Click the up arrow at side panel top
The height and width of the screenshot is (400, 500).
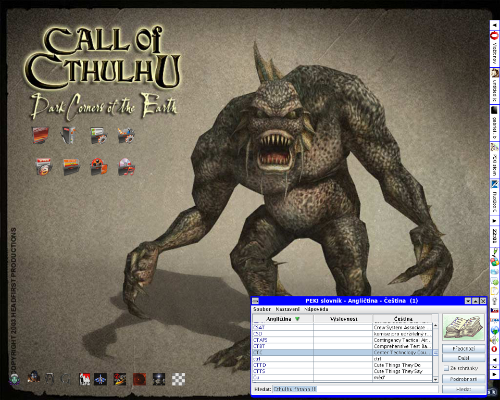pos(494,25)
